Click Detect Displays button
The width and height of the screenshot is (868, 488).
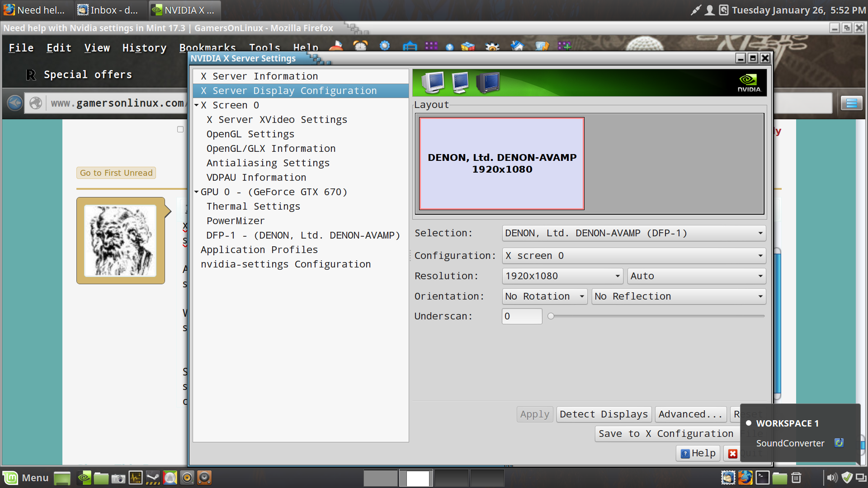604,414
